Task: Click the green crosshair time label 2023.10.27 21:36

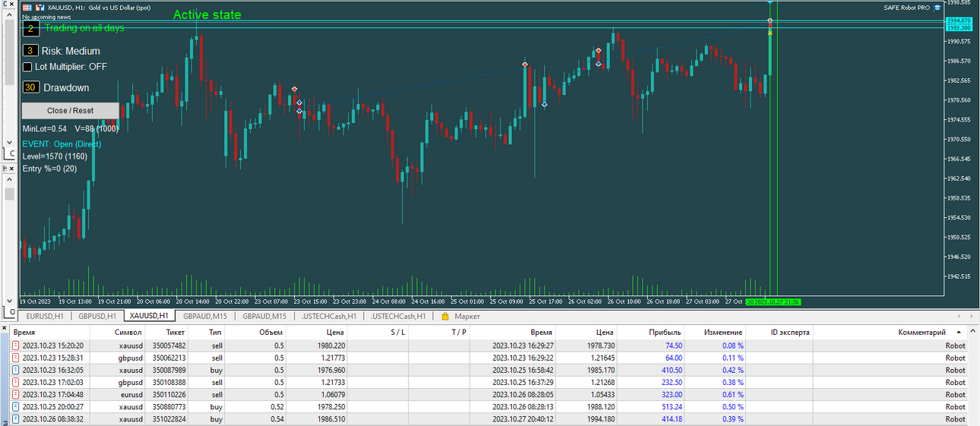Action: point(773,301)
